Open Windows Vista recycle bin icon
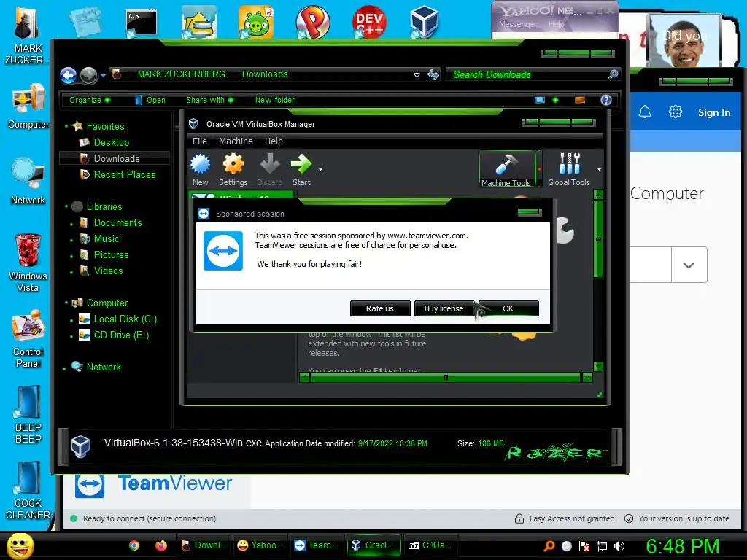Image resolution: width=747 pixels, height=560 pixels. click(28, 263)
